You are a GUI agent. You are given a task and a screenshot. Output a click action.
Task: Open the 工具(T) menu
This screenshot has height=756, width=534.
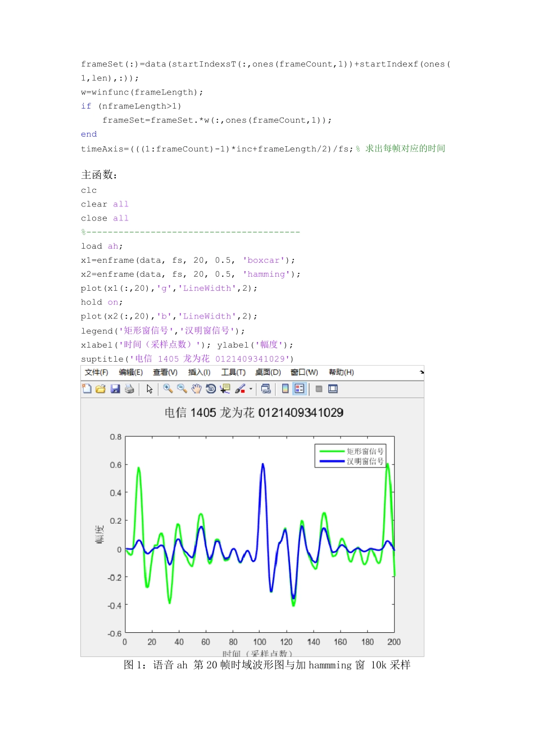pos(233,372)
